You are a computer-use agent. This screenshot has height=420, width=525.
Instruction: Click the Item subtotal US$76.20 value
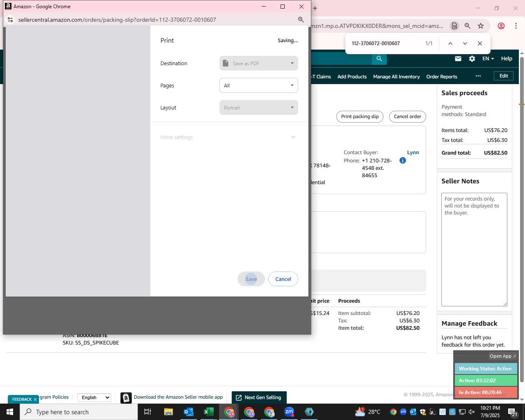click(x=408, y=313)
